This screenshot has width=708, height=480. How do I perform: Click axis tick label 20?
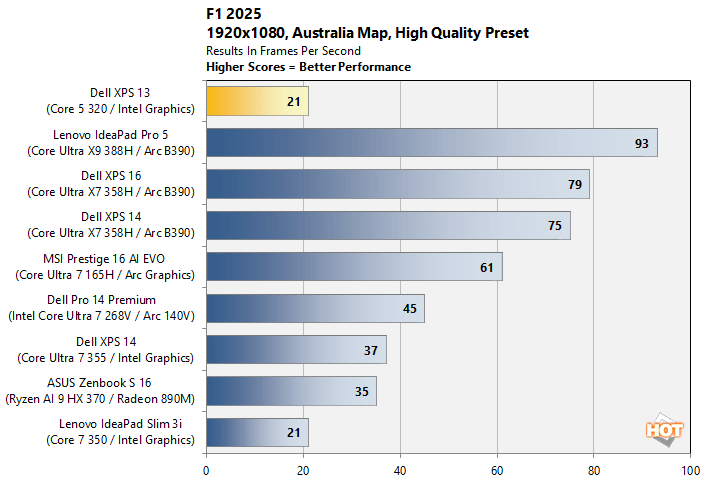point(303,471)
